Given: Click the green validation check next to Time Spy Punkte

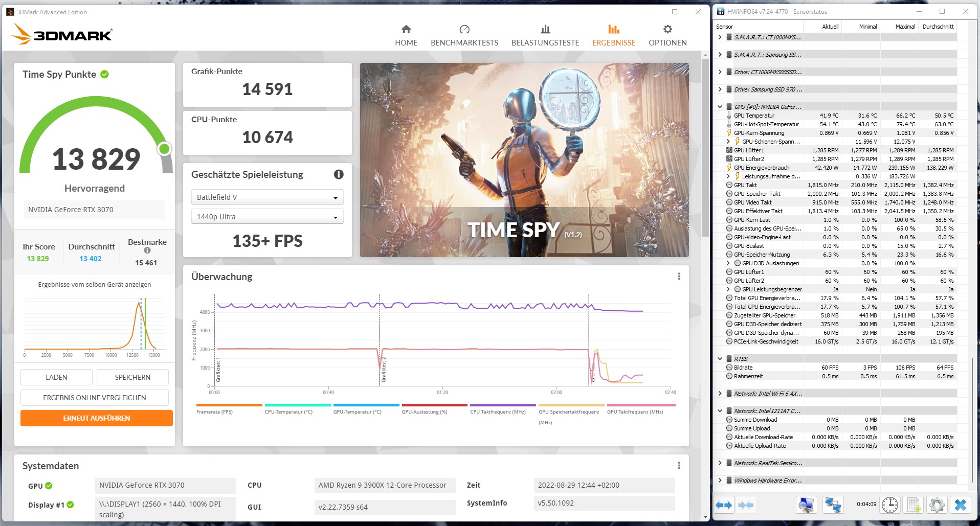Looking at the screenshot, I should coord(104,74).
